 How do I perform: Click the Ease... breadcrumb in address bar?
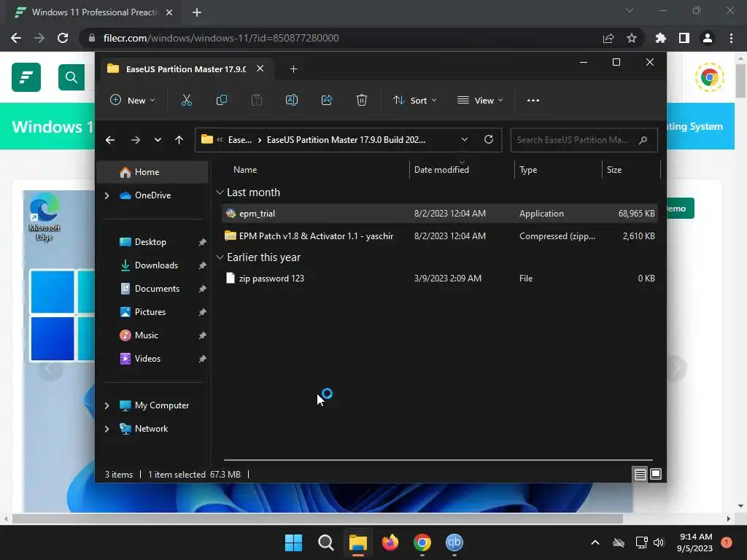coord(239,140)
